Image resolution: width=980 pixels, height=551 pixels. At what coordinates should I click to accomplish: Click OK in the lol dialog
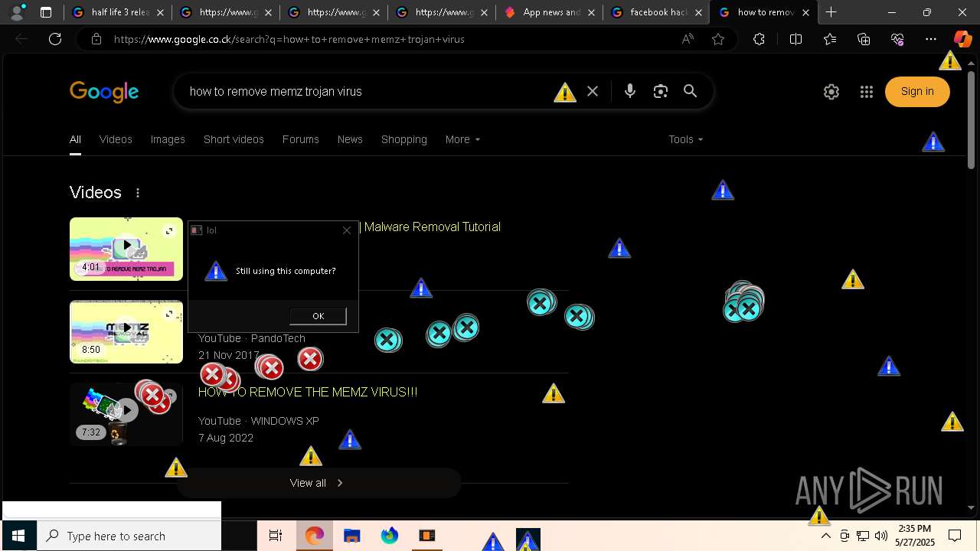point(318,316)
